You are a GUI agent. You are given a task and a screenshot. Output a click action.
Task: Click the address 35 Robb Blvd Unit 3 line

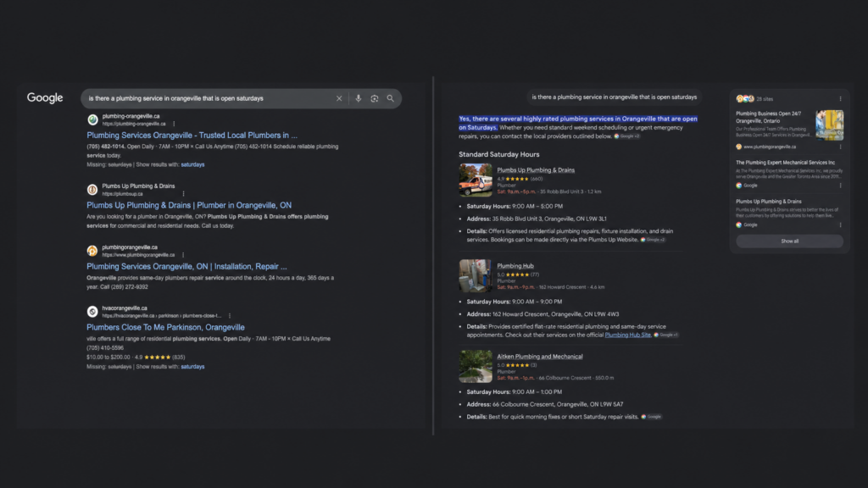537,219
